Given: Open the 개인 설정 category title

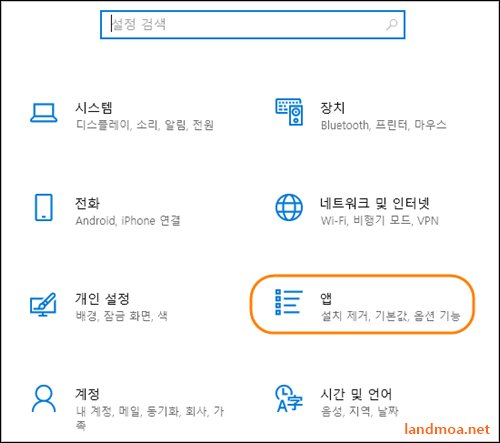Looking at the screenshot, I should click(102, 299).
